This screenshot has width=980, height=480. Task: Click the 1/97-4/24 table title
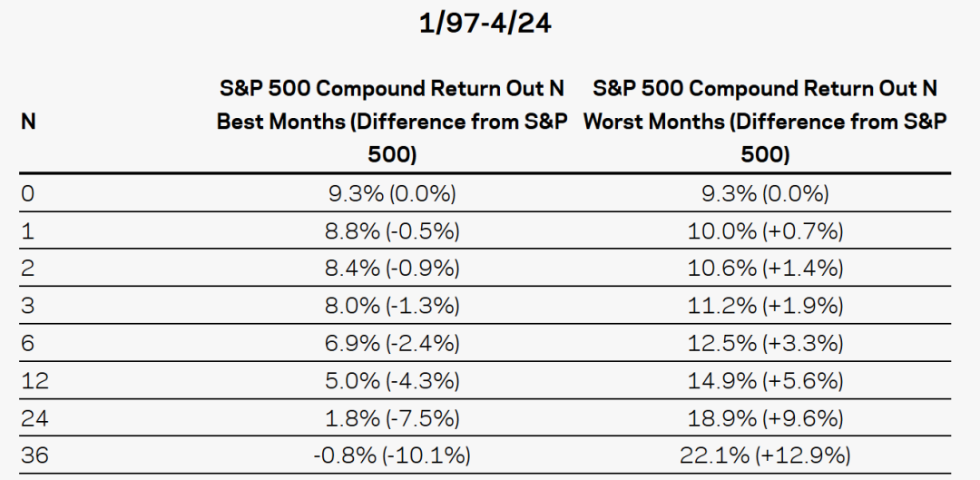(x=485, y=24)
